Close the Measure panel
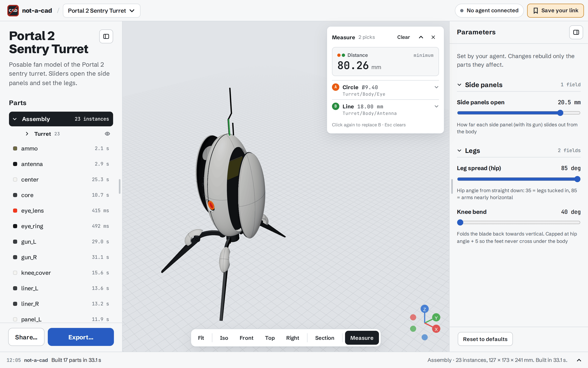This screenshot has width=588, height=368. tap(433, 37)
